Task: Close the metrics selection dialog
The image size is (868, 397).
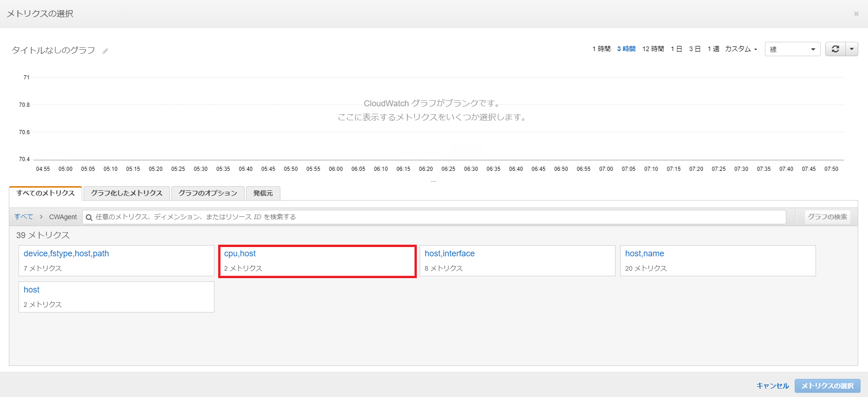Action: (856, 14)
